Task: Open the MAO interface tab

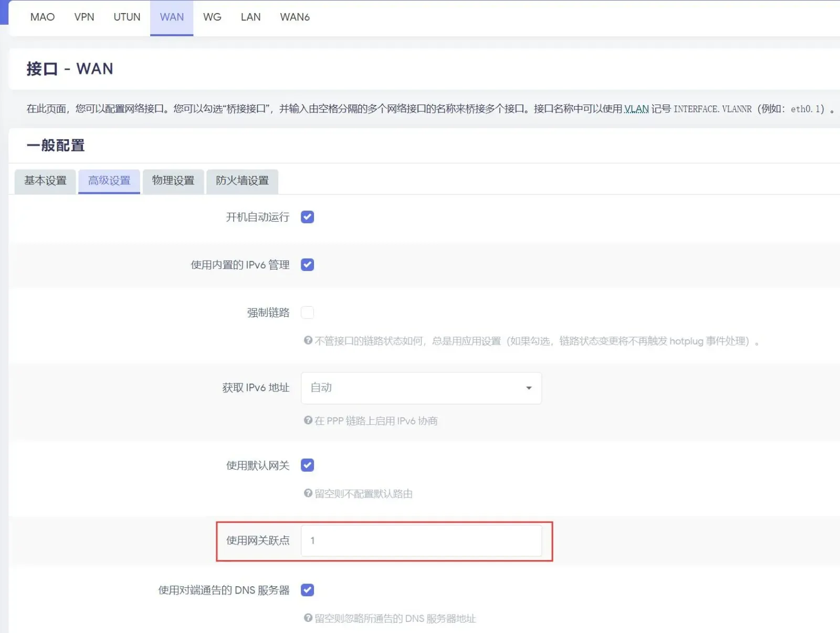Action: (43, 17)
